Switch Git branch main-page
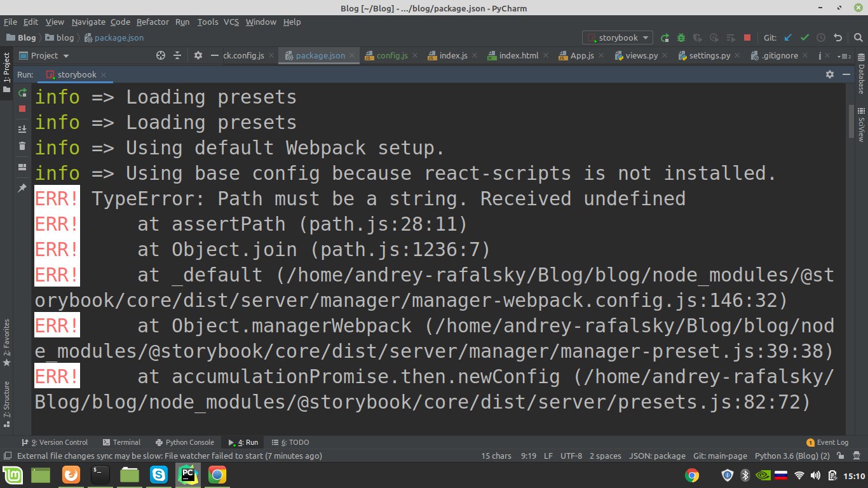Screen dimensions: 868x488 click(720, 456)
